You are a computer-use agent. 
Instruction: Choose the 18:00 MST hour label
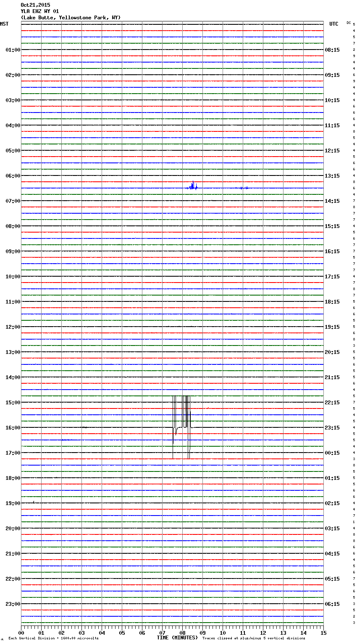tap(13, 478)
